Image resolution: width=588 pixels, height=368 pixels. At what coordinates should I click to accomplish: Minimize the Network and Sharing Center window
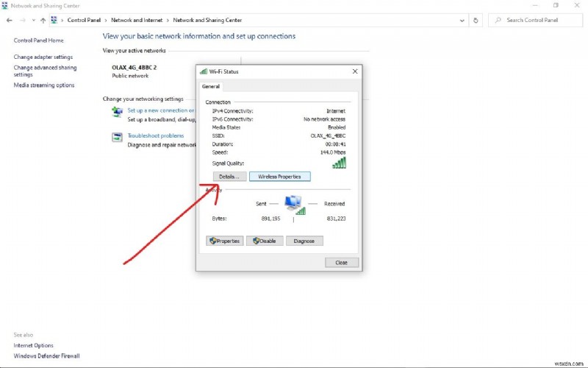[536, 5]
